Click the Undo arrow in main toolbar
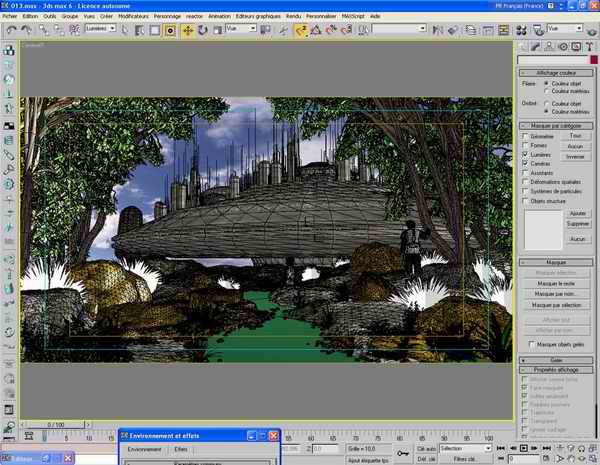 (11, 30)
